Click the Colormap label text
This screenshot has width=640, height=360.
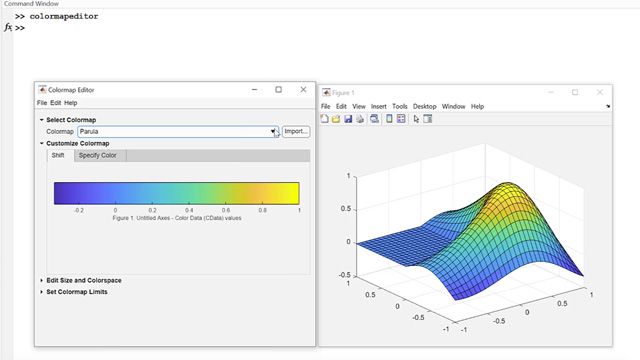pyautogui.click(x=60, y=131)
